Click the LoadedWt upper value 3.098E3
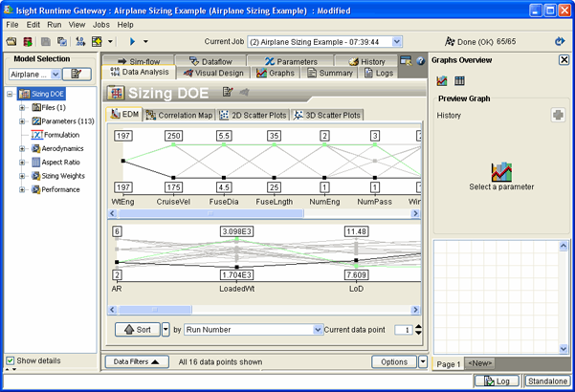575x392 pixels. point(237,231)
